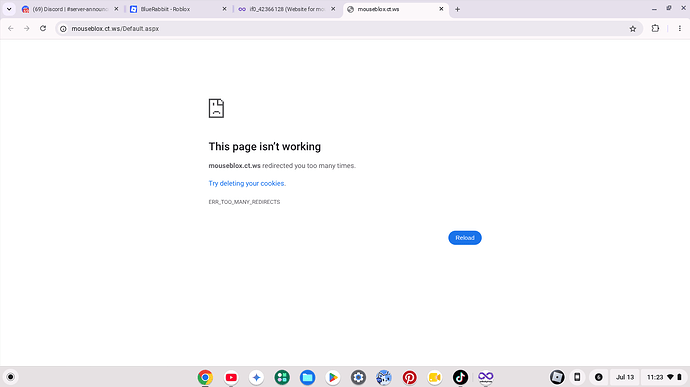Open YouTube from the shelf
The height and width of the screenshot is (387, 690).
pos(231,377)
